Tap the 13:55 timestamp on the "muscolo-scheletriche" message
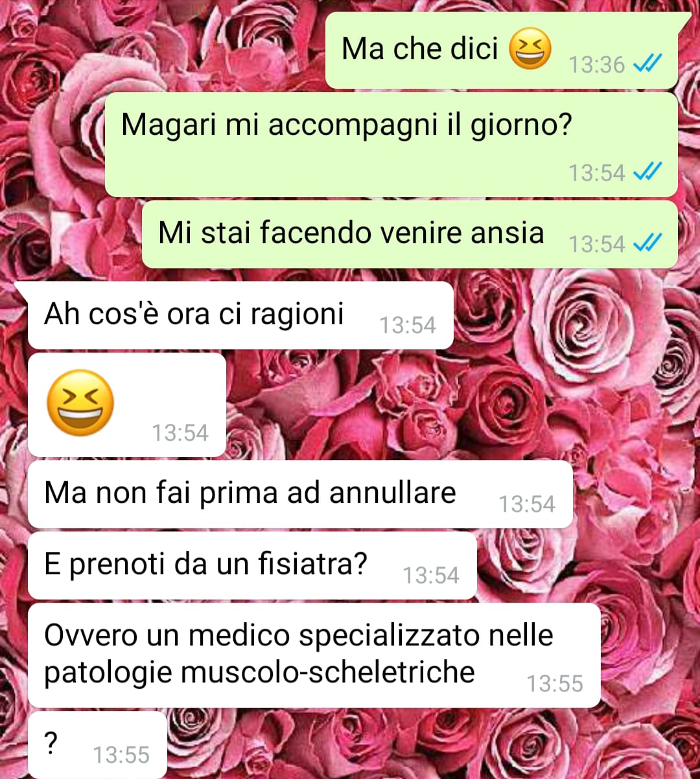Image resolution: width=700 pixels, height=779 pixels. pos(555,684)
